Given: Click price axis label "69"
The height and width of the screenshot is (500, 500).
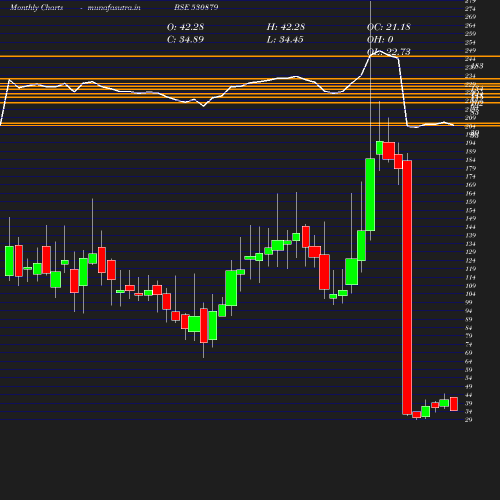Looking at the screenshot, I should coord(469,353).
